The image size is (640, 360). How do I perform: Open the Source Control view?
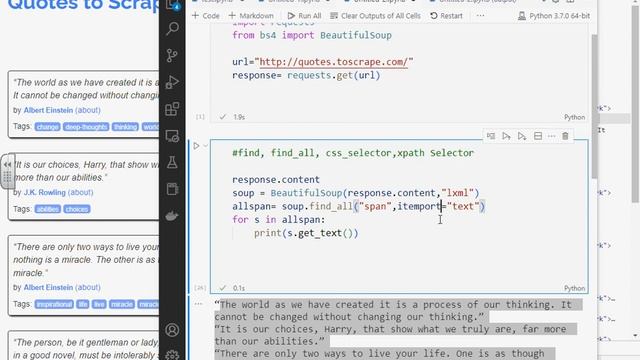(172, 55)
